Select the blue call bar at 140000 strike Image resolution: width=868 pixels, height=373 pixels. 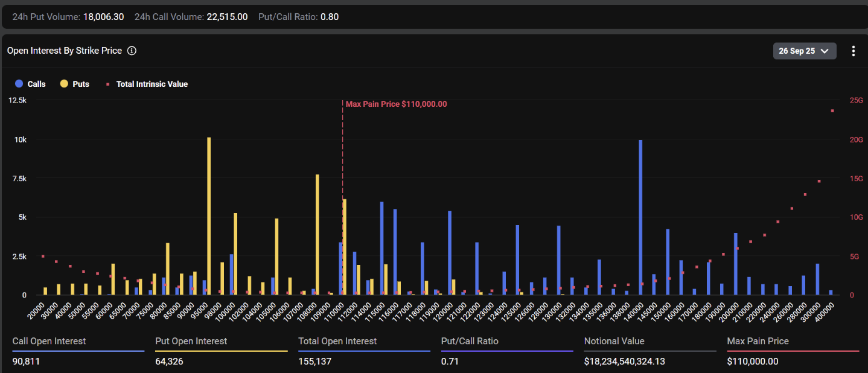click(640, 217)
